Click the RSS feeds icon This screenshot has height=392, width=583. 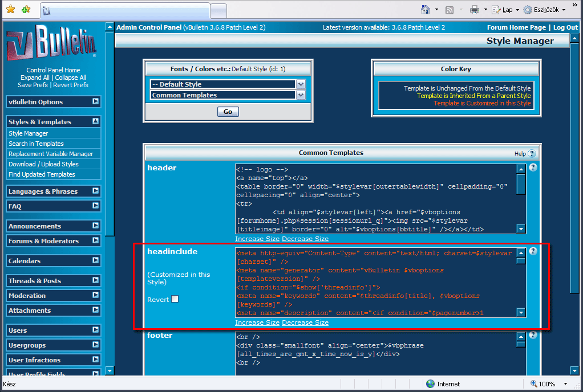[x=450, y=10]
